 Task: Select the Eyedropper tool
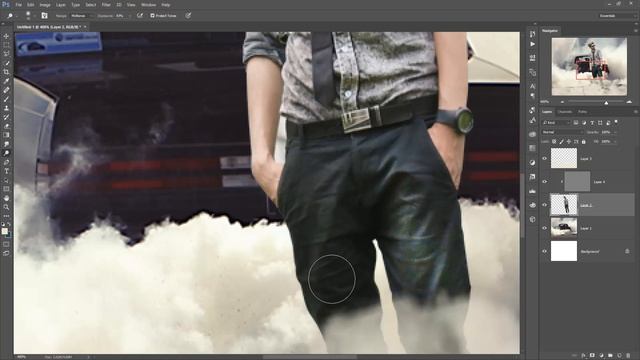[x=6, y=81]
